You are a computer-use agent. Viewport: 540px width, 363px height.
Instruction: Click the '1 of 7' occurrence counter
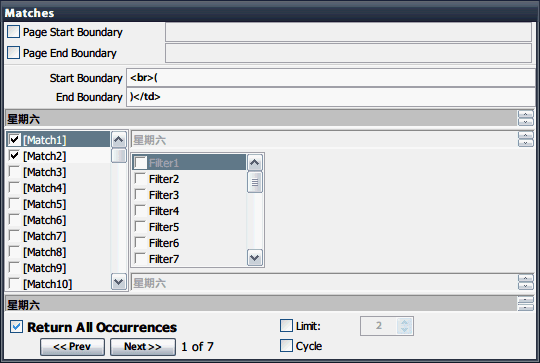[x=197, y=346]
